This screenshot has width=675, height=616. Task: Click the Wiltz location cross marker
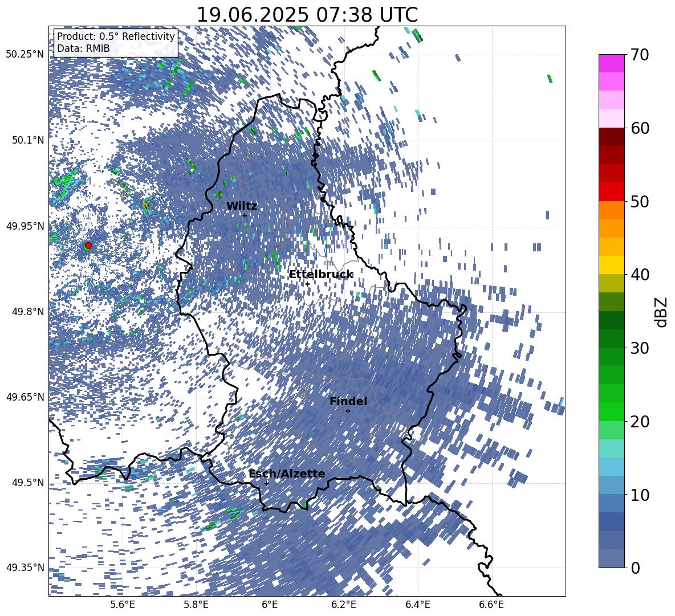click(245, 215)
